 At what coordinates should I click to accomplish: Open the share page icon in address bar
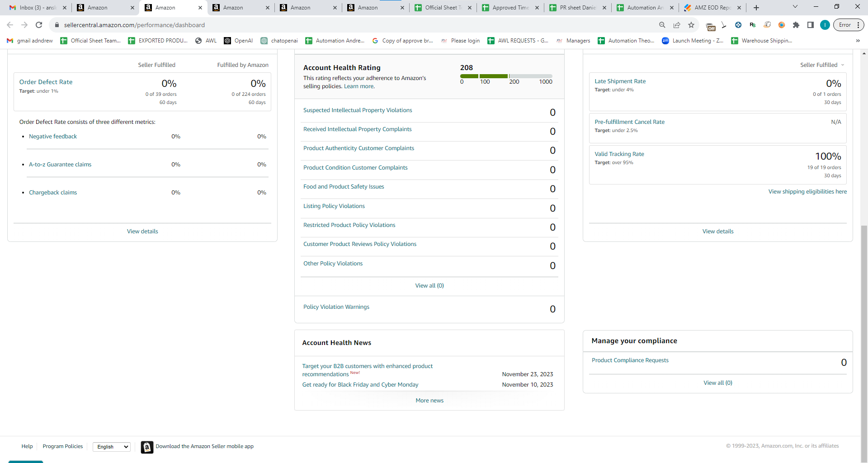677,25
